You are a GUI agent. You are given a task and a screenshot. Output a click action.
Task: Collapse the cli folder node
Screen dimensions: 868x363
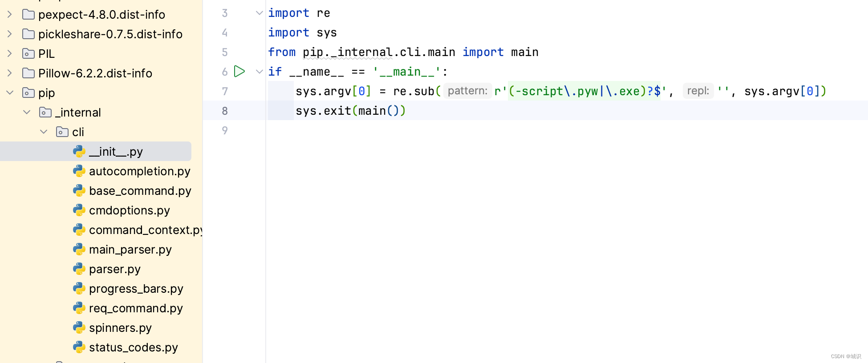pos(44,132)
